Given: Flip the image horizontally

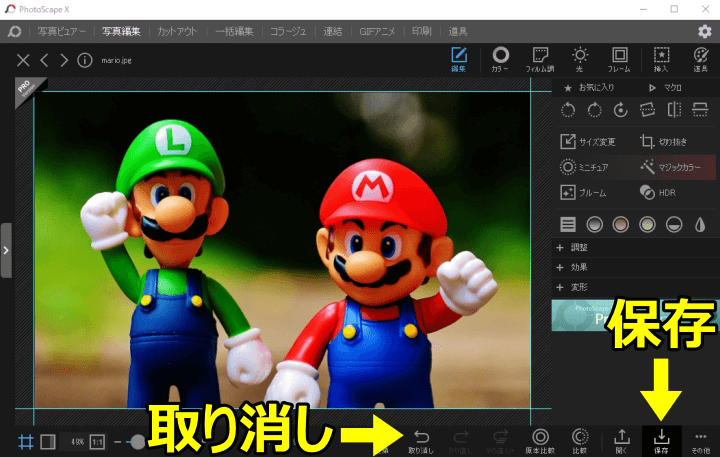Looking at the screenshot, I should [674, 110].
